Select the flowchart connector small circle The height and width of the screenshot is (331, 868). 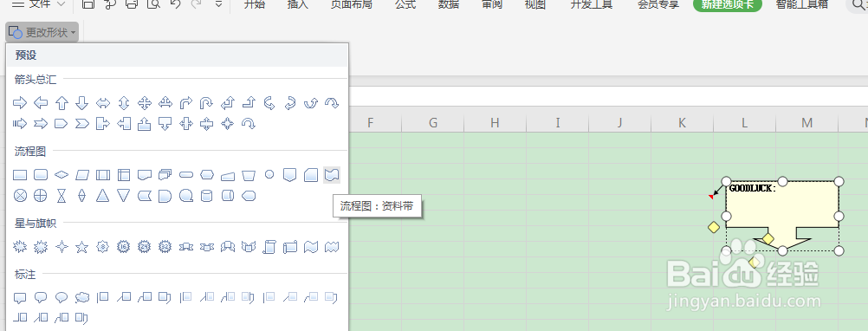pyautogui.click(x=269, y=174)
